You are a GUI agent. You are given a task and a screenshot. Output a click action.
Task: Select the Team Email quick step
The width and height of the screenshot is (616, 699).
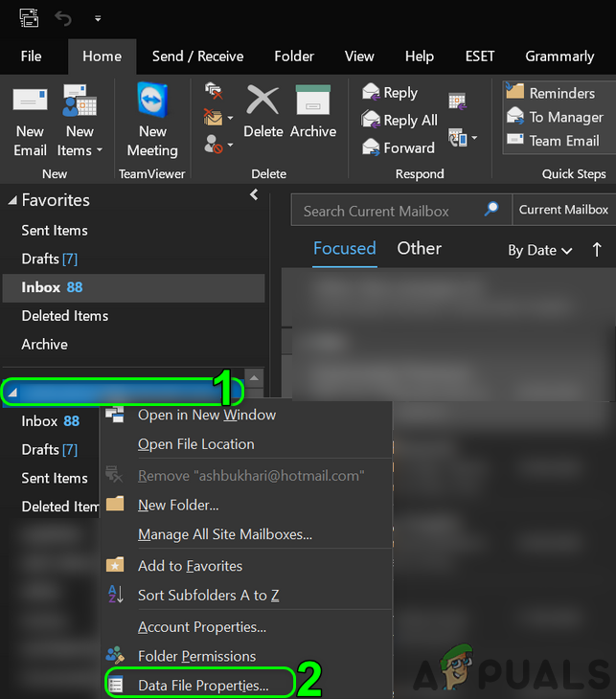point(553,141)
